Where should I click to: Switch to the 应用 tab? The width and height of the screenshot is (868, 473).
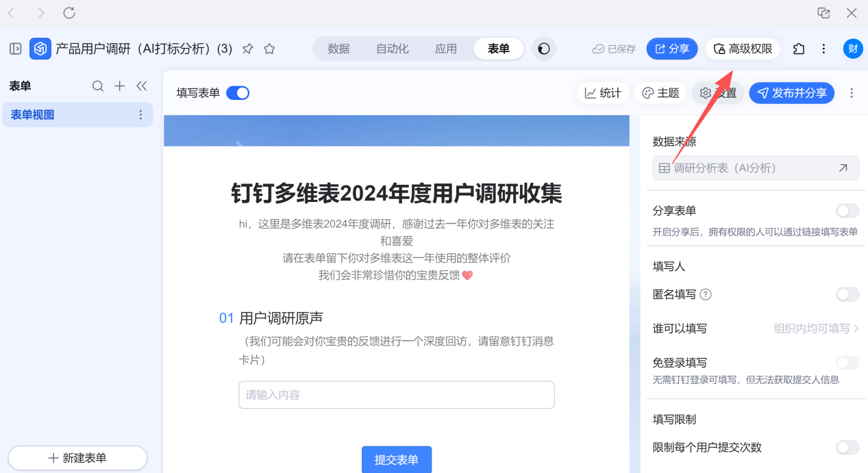(x=446, y=49)
